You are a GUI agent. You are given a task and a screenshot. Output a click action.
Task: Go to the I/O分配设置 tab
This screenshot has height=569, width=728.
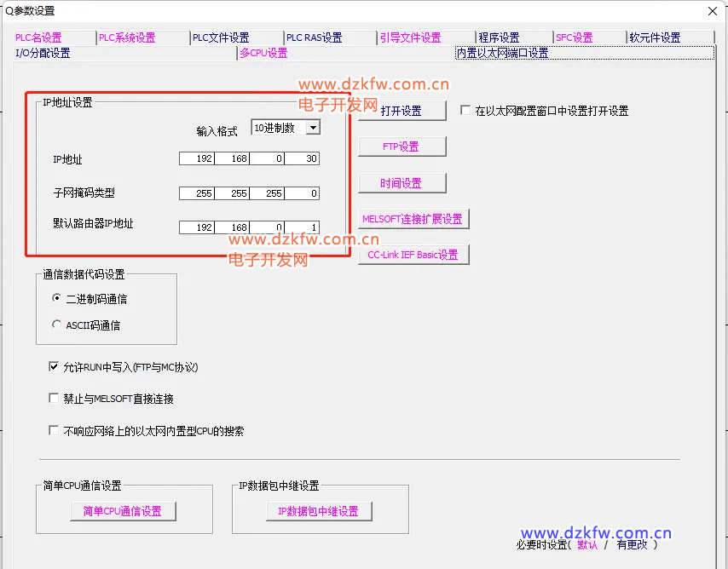[x=43, y=53]
